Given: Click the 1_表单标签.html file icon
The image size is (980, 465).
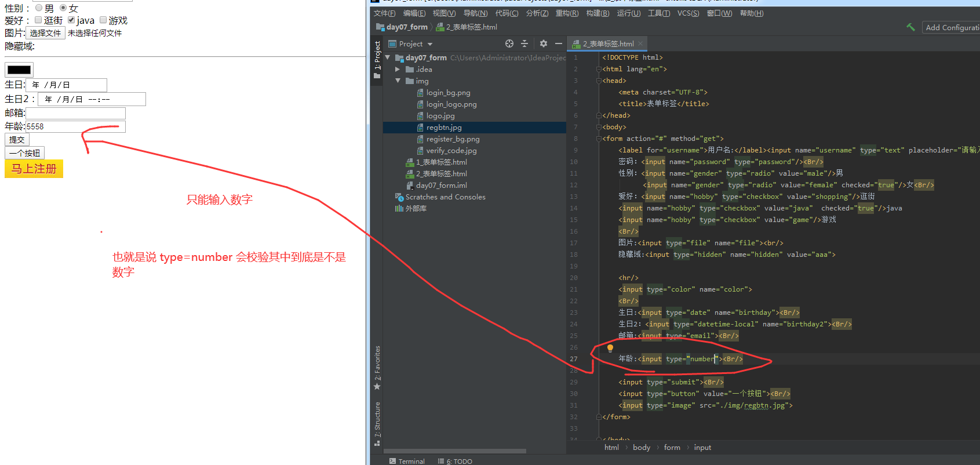Looking at the screenshot, I should point(410,162).
